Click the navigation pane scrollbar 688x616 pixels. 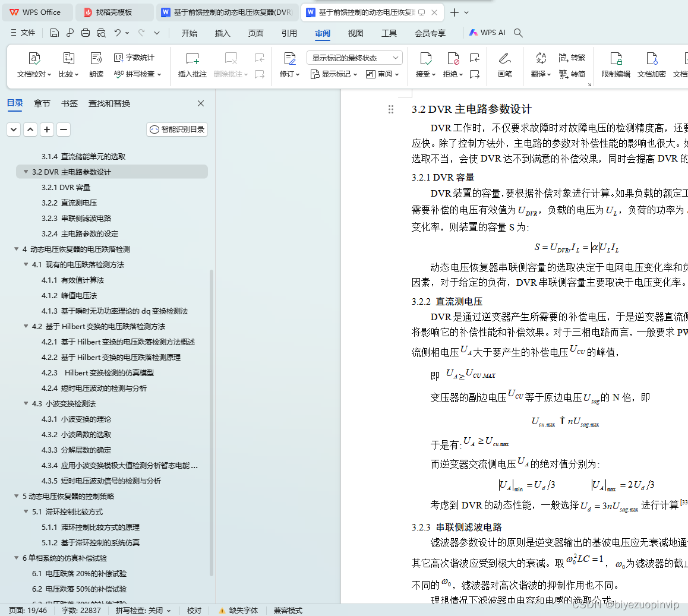click(212, 422)
